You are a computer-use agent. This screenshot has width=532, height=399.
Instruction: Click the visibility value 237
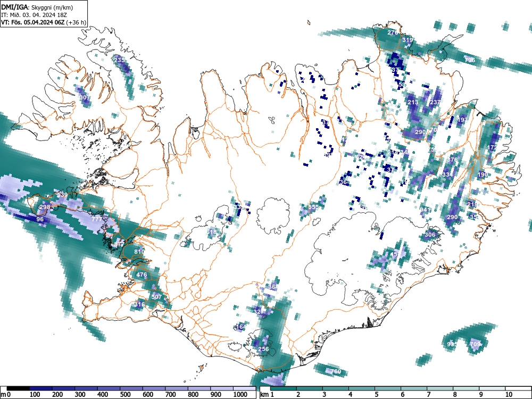click(435, 102)
